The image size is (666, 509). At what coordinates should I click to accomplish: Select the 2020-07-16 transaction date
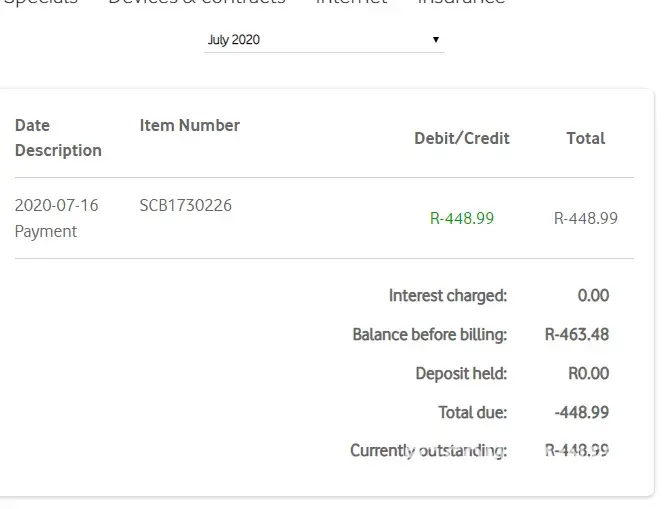pyautogui.click(x=57, y=205)
